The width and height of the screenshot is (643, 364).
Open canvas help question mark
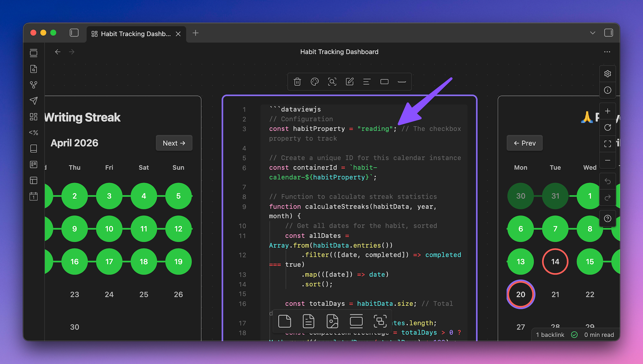click(x=608, y=219)
